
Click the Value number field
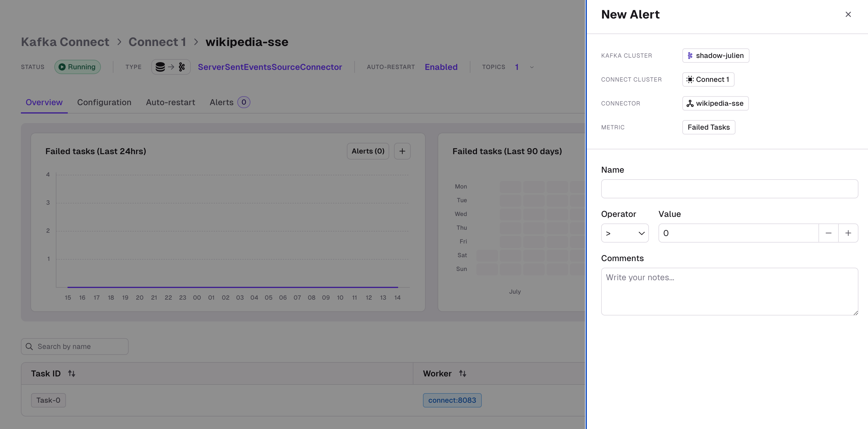(738, 233)
